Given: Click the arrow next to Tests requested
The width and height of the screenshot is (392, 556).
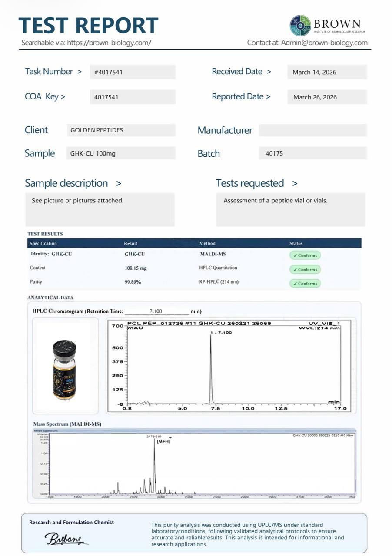Looking at the screenshot, I should 295,184.
